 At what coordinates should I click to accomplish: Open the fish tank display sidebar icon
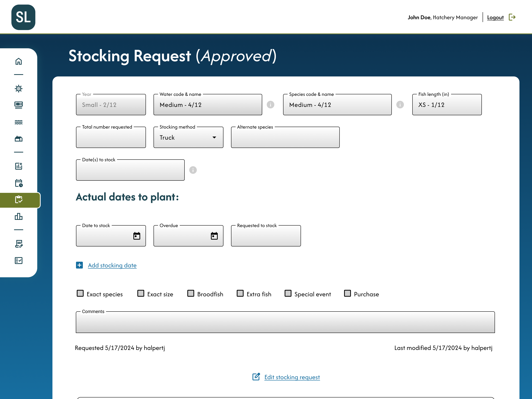point(18,105)
